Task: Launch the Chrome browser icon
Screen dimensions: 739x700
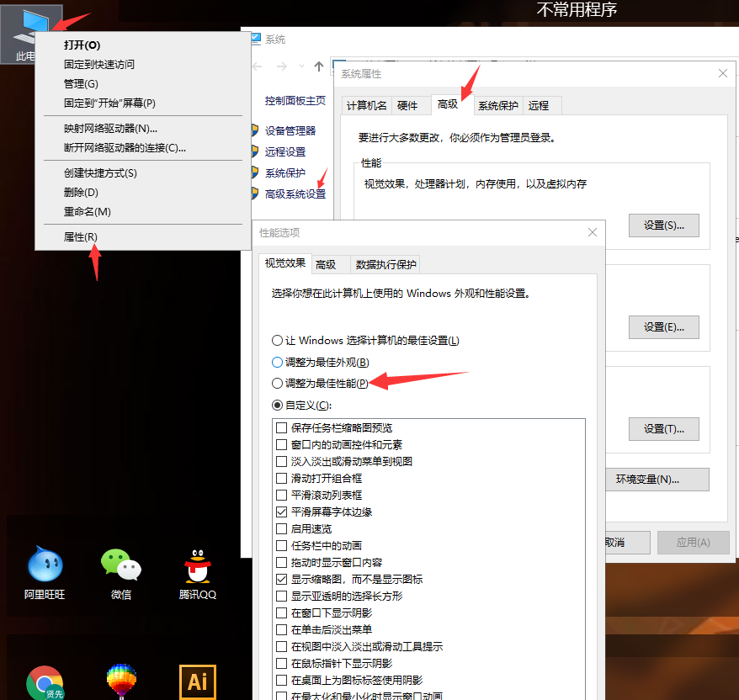Action: click(x=45, y=682)
